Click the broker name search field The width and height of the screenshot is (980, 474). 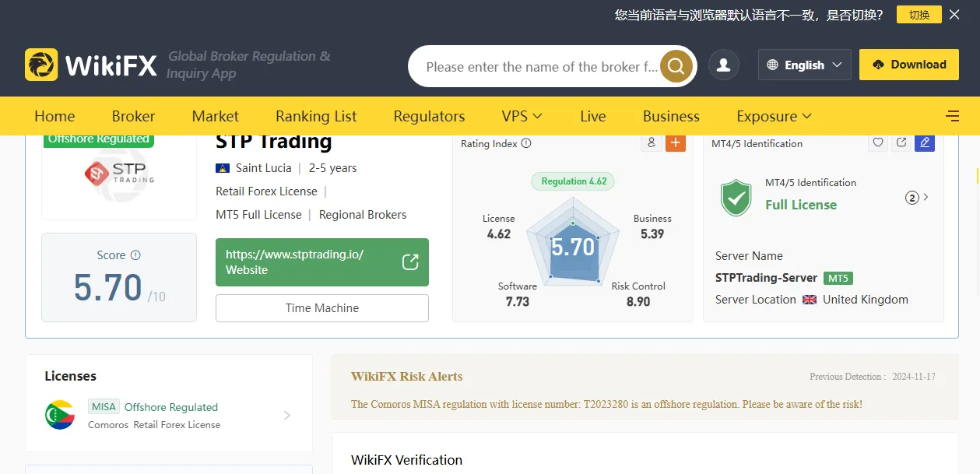541,67
